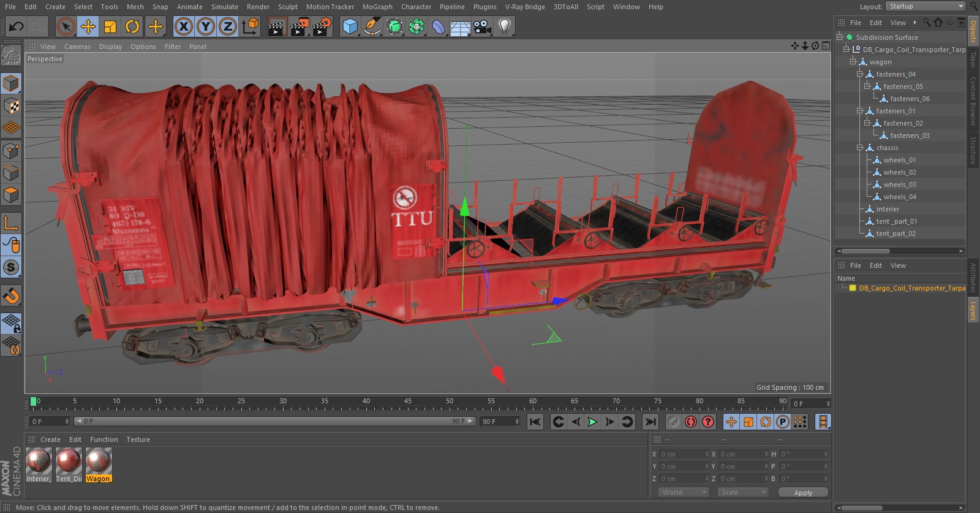Open the Spline pen tool

pyautogui.click(x=372, y=26)
